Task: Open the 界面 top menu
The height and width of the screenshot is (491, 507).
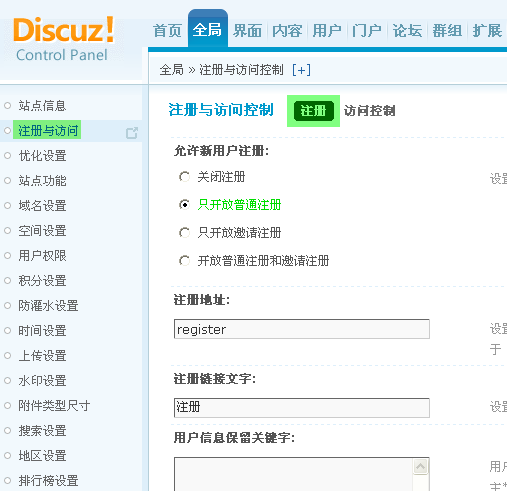Action: tap(247, 31)
